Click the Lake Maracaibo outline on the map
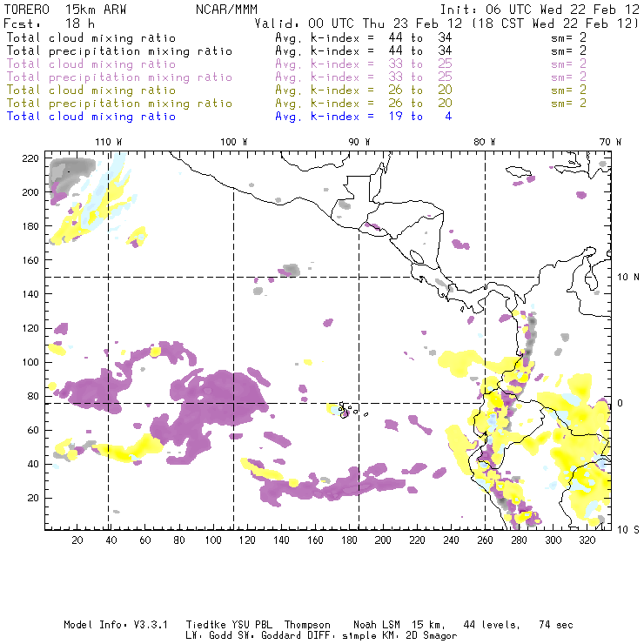 [x=591, y=280]
